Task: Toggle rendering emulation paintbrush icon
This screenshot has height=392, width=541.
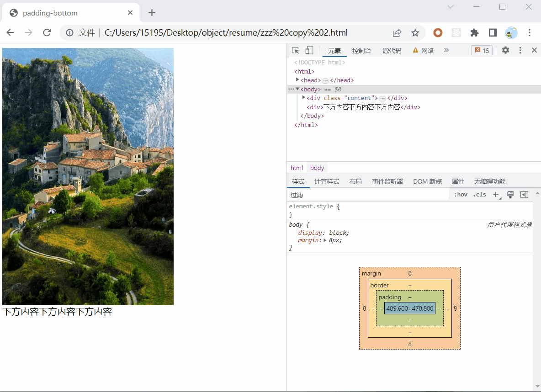Action: [510, 195]
